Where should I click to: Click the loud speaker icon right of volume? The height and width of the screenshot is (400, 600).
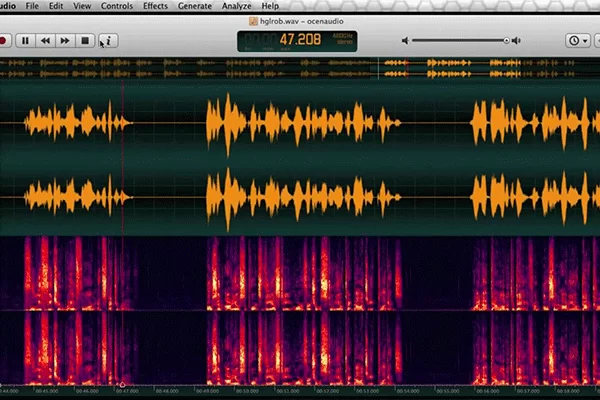(521, 41)
